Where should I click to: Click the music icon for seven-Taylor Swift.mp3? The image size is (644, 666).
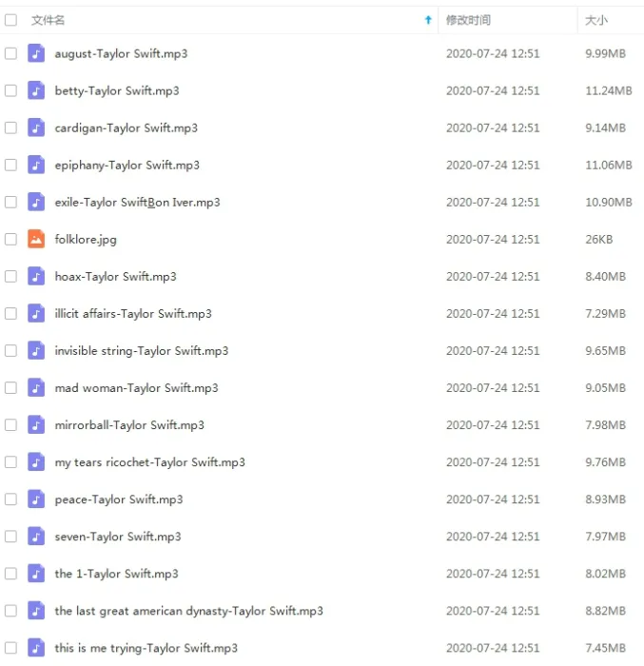tap(36, 537)
